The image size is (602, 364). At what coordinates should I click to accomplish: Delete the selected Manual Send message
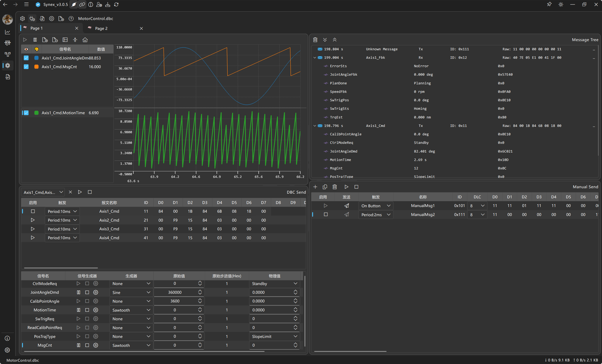(335, 187)
